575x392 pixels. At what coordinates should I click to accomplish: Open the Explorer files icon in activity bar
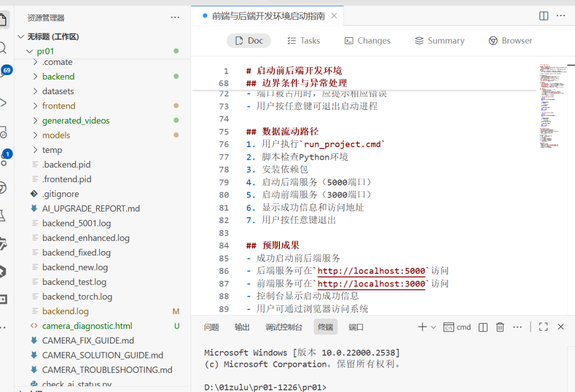point(3,19)
